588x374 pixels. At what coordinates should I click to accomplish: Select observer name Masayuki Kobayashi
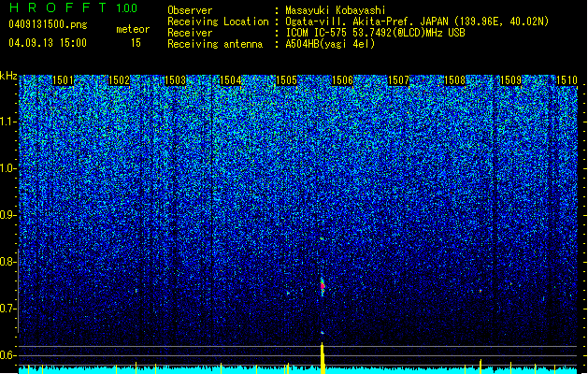point(336,10)
